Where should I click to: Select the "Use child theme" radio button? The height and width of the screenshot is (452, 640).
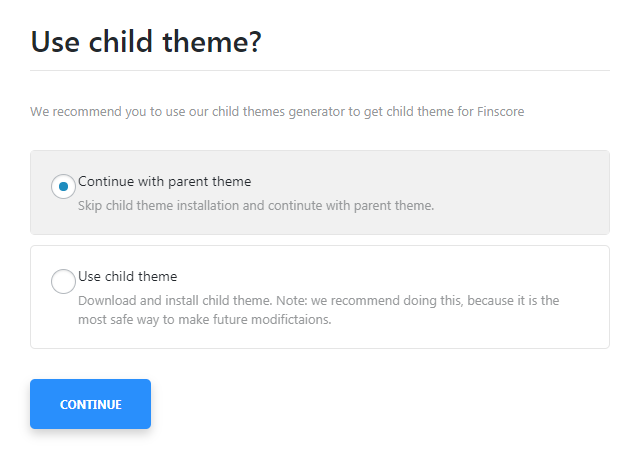63,282
